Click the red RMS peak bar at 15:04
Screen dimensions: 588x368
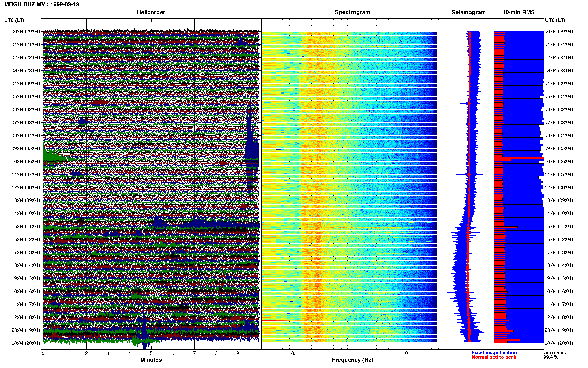click(x=506, y=227)
